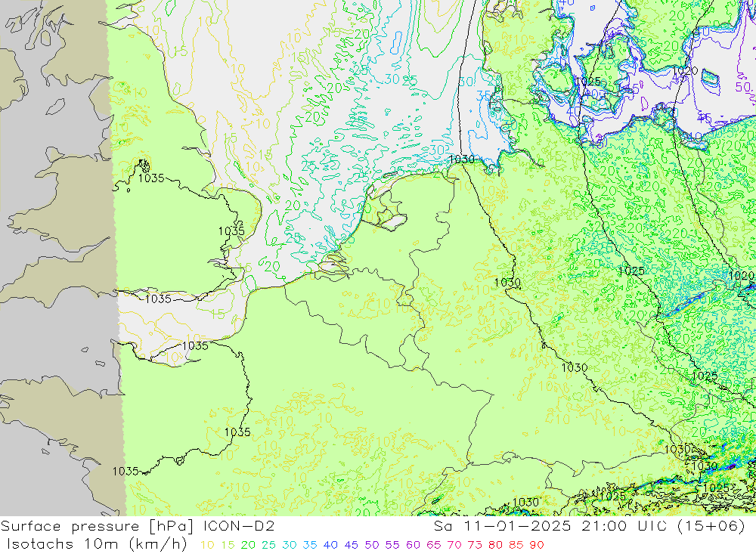Click the 'Isotachs 10m (km/h)' legend label

(97, 544)
